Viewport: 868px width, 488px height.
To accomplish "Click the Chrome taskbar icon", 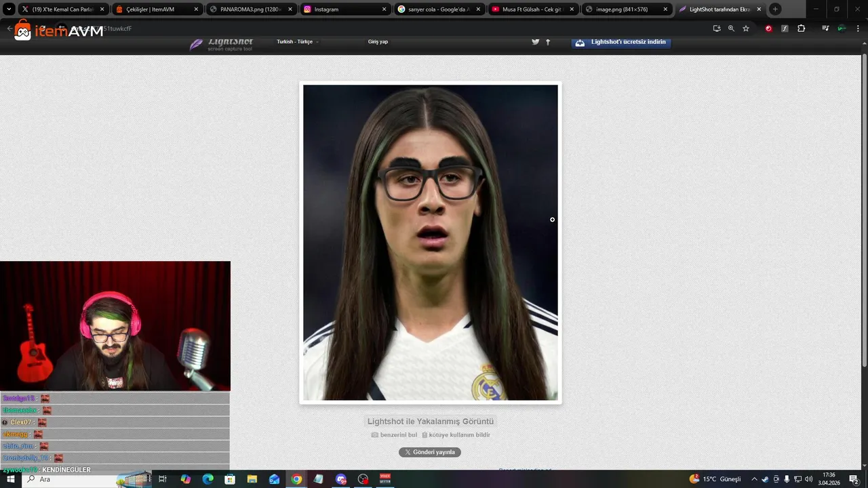I will 296,479.
